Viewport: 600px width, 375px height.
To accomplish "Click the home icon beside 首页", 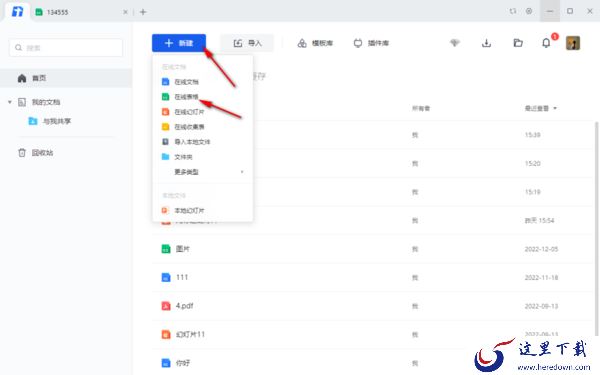I will (x=22, y=78).
